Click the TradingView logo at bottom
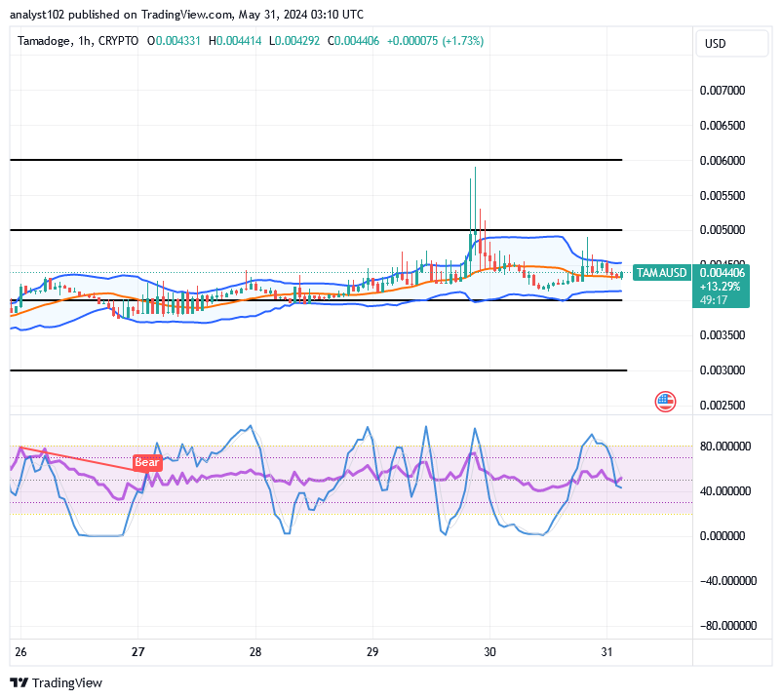This screenshot has width=782, height=700. (x=56, y=682)
